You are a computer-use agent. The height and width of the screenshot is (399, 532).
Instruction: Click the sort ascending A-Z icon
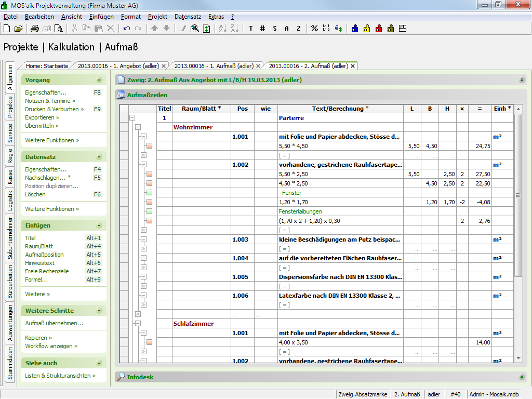pyautogui.click(x=222, y=29)
